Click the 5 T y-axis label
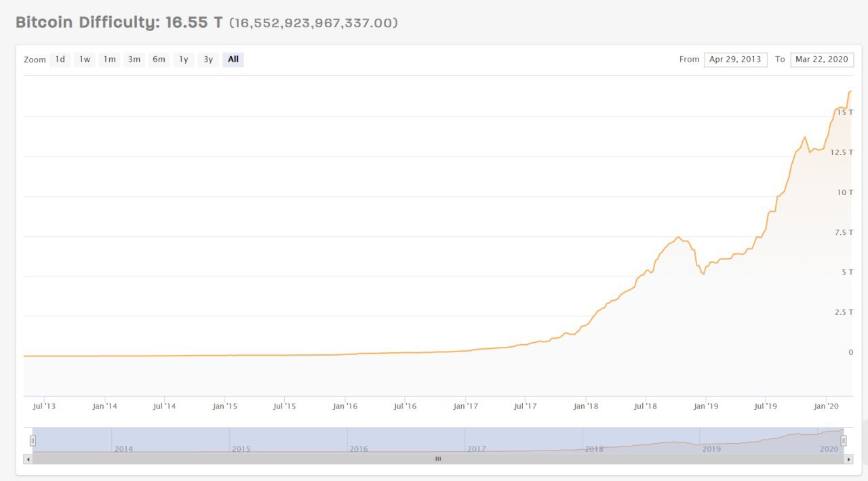The height and width of the screenshot is (481, 868). click(847, 272)
